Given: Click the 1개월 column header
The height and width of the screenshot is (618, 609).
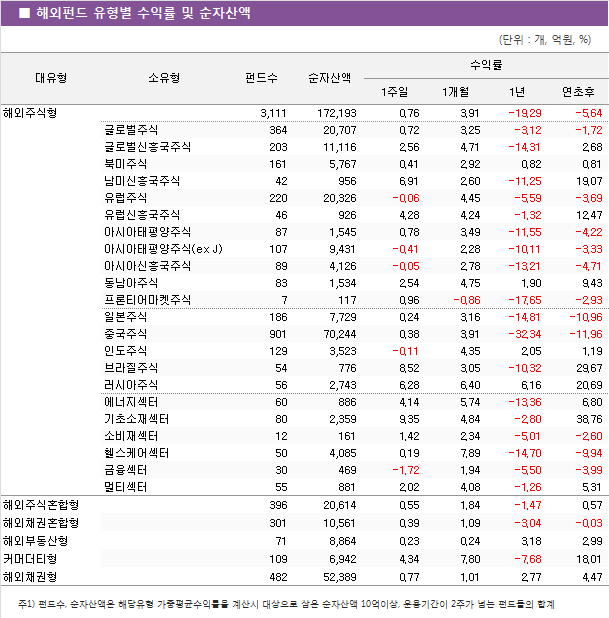Looking at the screenshot, I should pyautogui.click(x=455, y=92).
